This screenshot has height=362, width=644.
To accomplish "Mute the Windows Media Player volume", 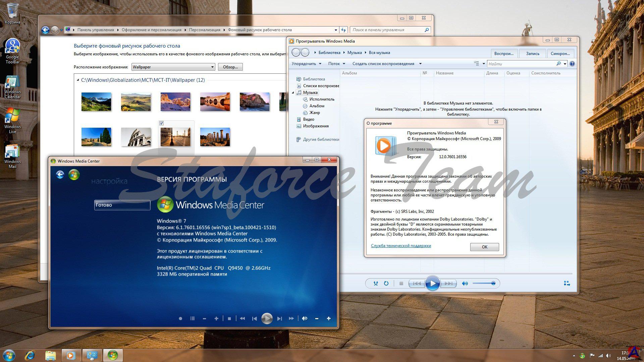I will click(x=465, y=284).
